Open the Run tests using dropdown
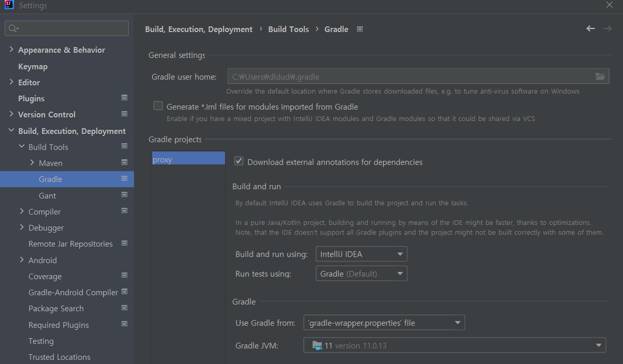Screen dimensions: 623x364 [361, 274]
